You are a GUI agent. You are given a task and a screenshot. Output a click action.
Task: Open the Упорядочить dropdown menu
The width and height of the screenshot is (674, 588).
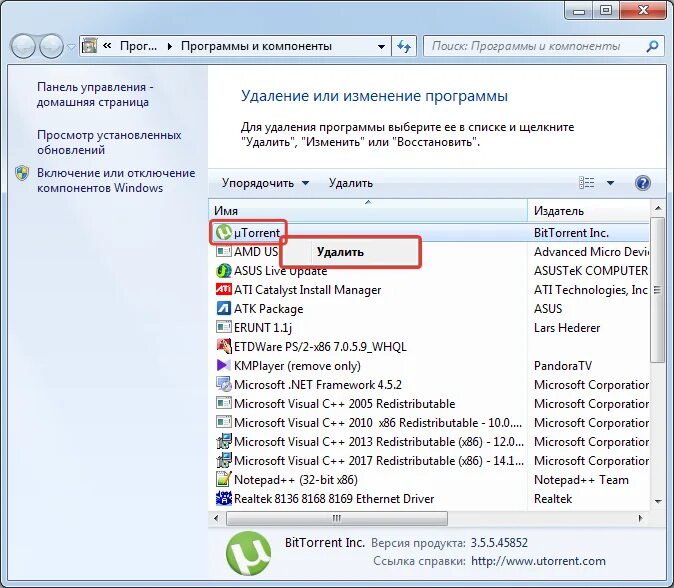265,183
